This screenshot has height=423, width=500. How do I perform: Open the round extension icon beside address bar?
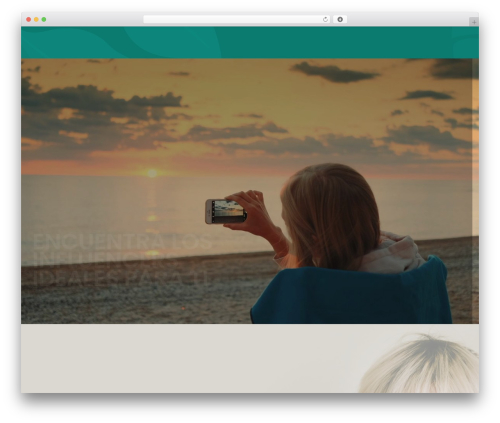(340, 19)
